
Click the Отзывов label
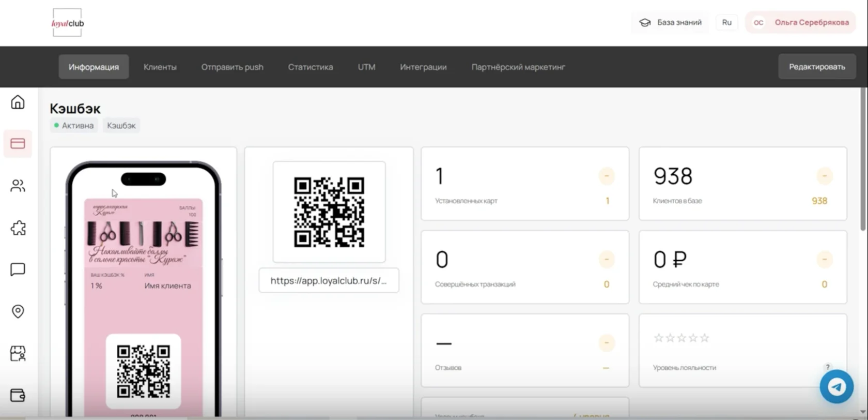tap(448, 368)
